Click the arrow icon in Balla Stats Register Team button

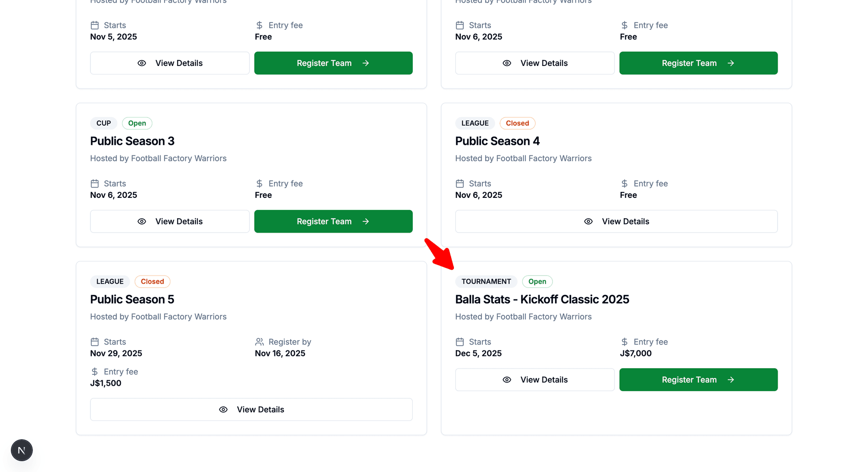pos(731,379)
